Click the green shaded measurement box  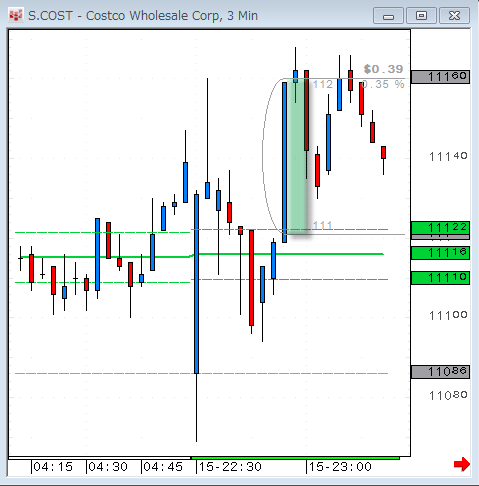click(297, 156)
